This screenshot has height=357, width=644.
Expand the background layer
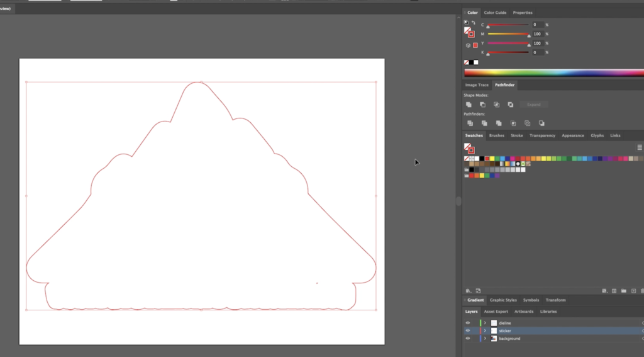485,339
